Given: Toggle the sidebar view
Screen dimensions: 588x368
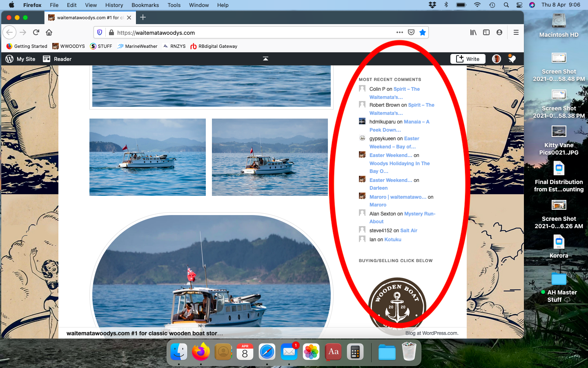Looking at the screenshot, I should [x=486, y=32].
